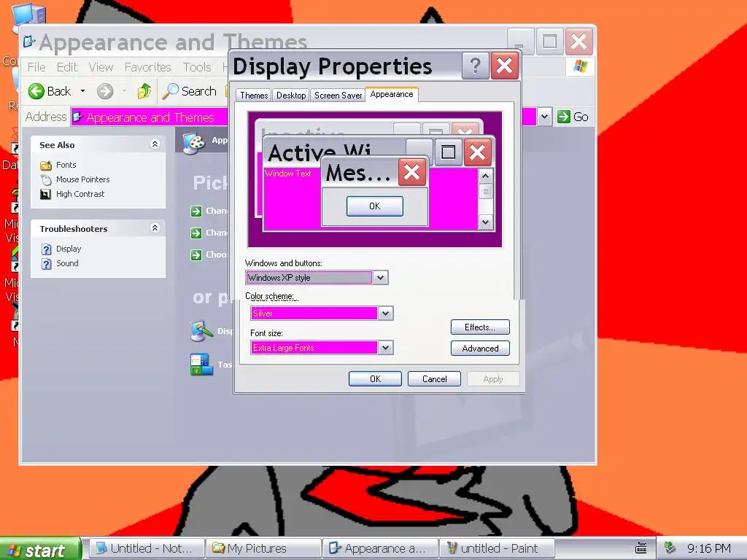The width and height of the screenshot is (747, 560).
Task: Click the Fonts folder icon in See Also
Action: (46, 166)
